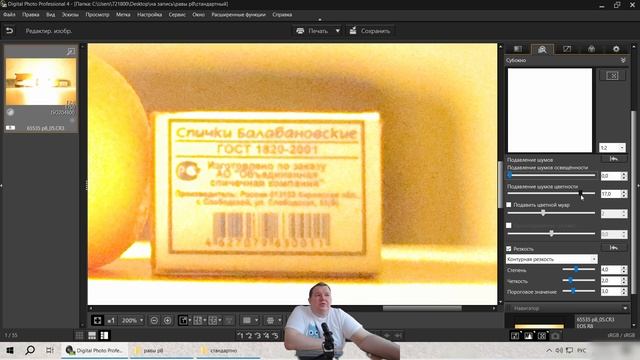Set rating check mark 5
Screen dimensions: 640x360
(276, 336)
